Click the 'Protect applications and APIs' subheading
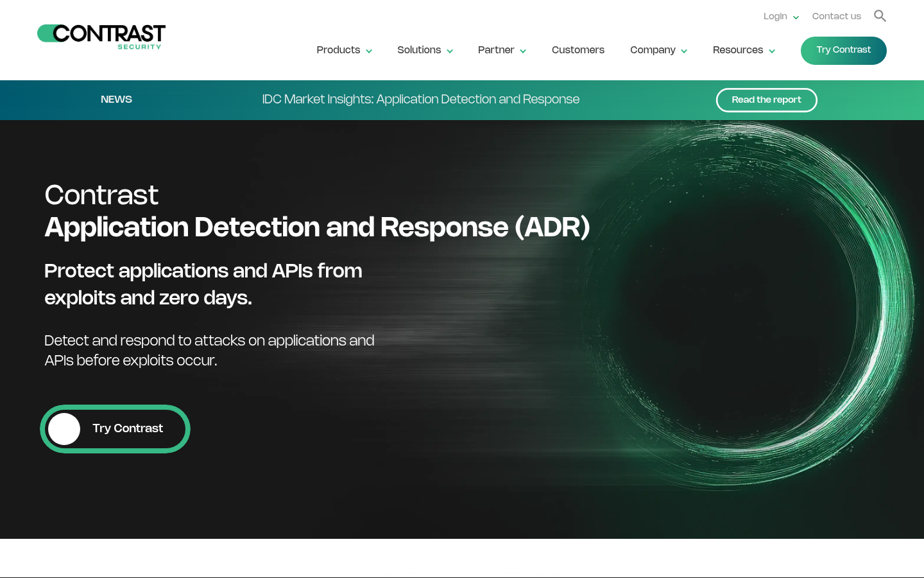This screenshot has width=924, height=578. point(203,285)
